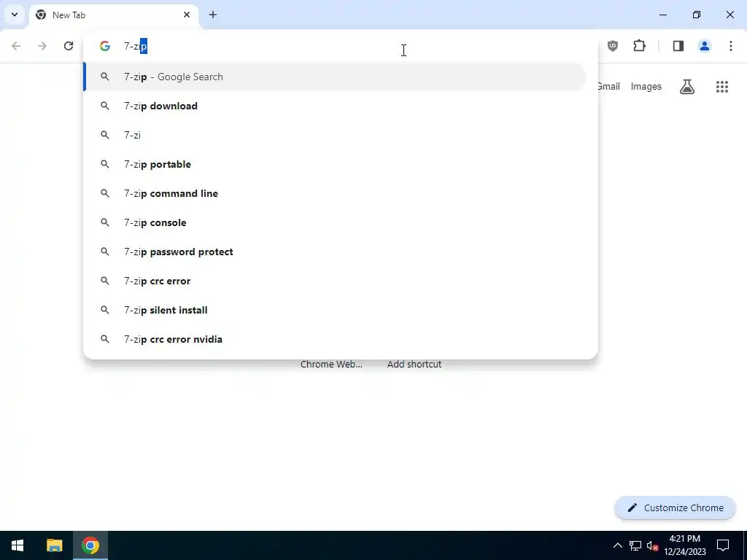This screenshot has width=747, height=560.
Task: Choose the '7-zip silent install' suggestion
Action: [x=336, y=310]
